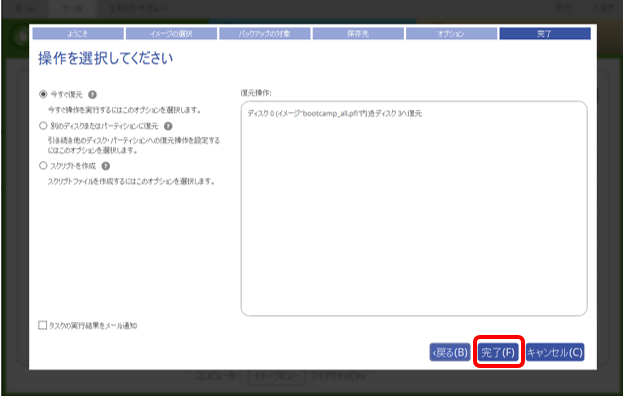Viewport: 623px width, 396px height.
Task: Switch to コンピューター tab in background window
Action: (219, 376)
